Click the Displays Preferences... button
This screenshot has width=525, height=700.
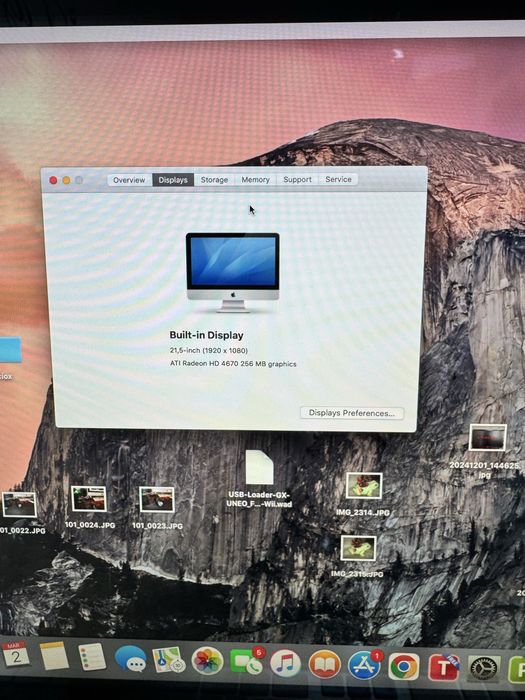352,413
